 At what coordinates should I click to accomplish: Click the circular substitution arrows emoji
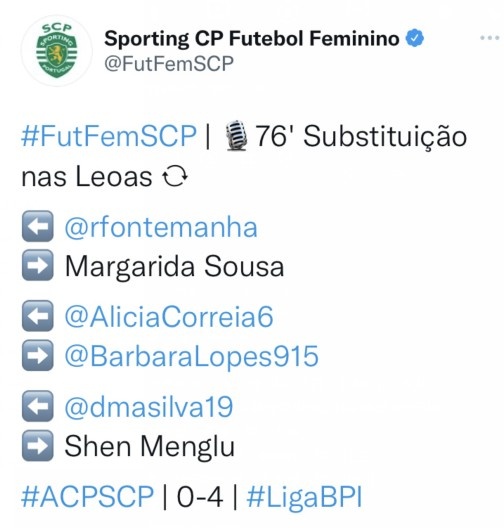[x=175, y=177]
